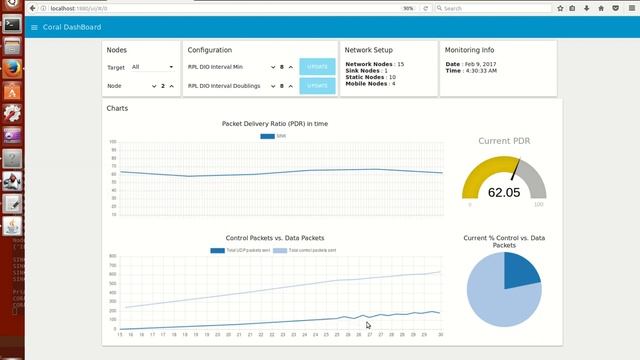
Task: Open Firefox from Ubuntu dock
Action: (12, 69)
